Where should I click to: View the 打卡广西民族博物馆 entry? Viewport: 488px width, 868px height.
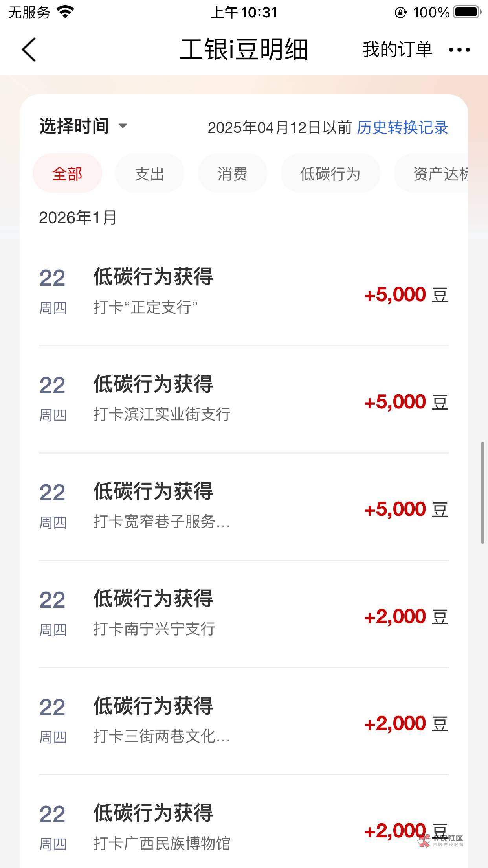pos(244,828)
